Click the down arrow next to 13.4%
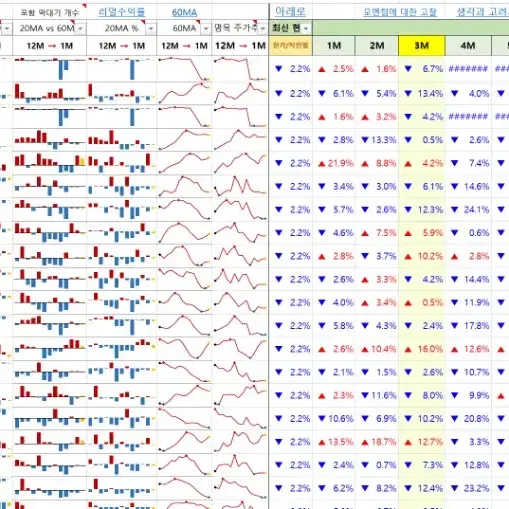 (408, 94)
